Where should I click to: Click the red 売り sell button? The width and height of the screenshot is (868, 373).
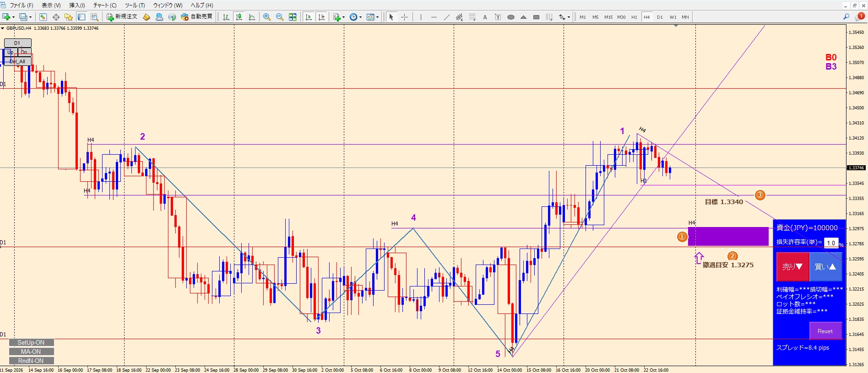coord(792,266)
